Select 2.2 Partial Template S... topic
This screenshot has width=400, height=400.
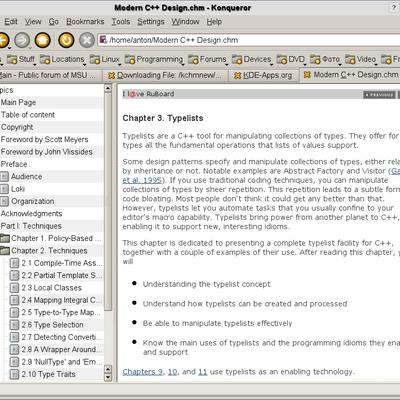62,276
